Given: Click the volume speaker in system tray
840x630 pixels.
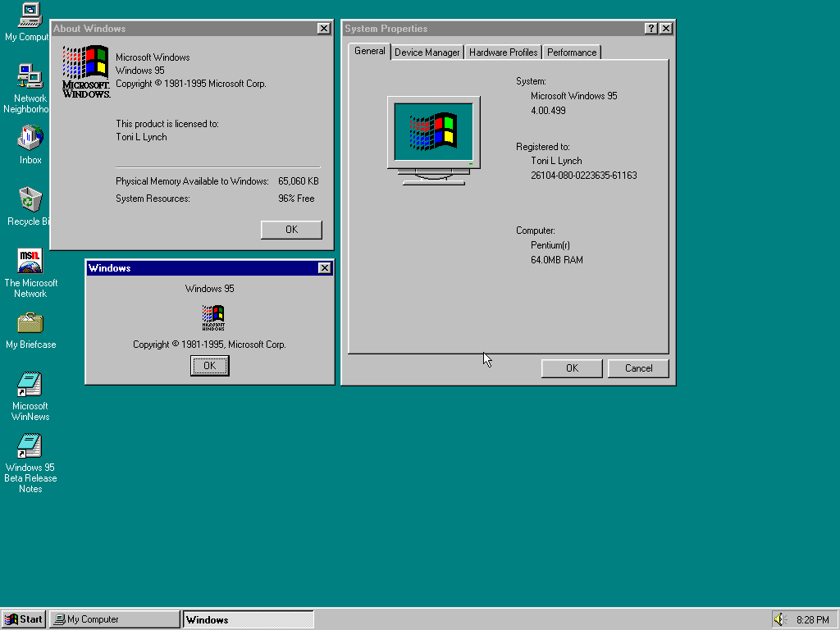Looking at the screenshot, I should coord(779,619).
